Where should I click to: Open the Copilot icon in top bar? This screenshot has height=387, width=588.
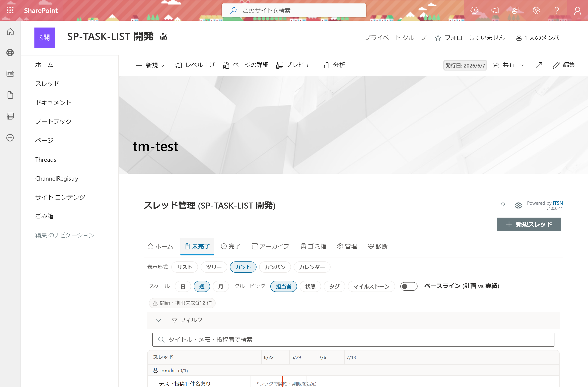coord(474,10)
